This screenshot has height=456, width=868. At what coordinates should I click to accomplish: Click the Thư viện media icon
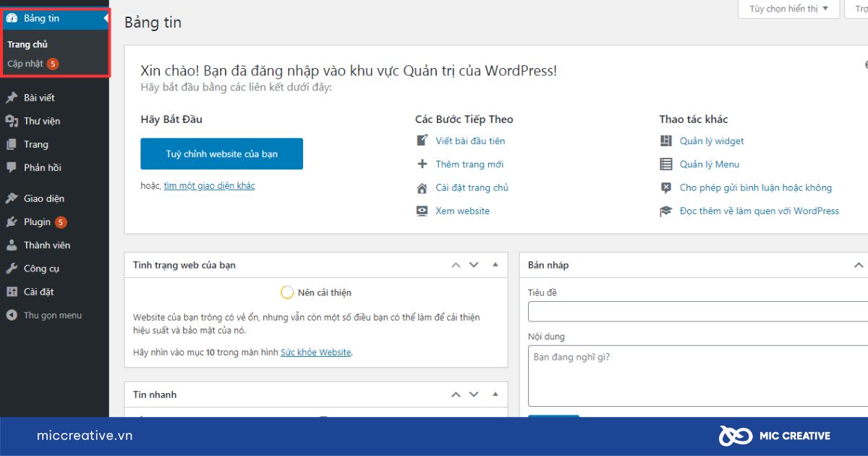point(12,121)
